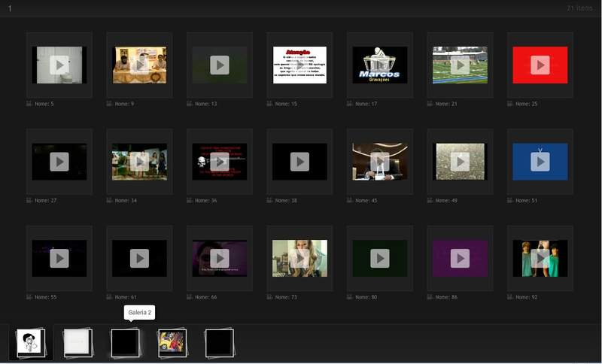Image resolution: width=602 pixels, height=364 pixels.
Task: Play the skull red-text video Nome: 36
Action: [220, 162]
